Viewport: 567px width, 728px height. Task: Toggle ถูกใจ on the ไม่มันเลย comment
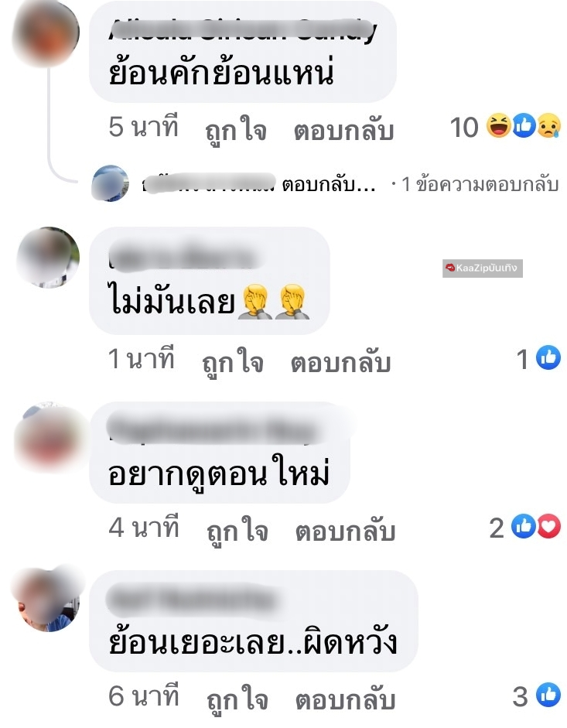[x=233, y=363]
